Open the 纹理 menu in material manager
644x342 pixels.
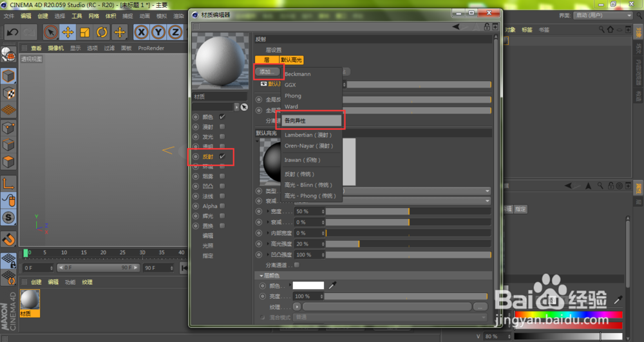(87, 282)
